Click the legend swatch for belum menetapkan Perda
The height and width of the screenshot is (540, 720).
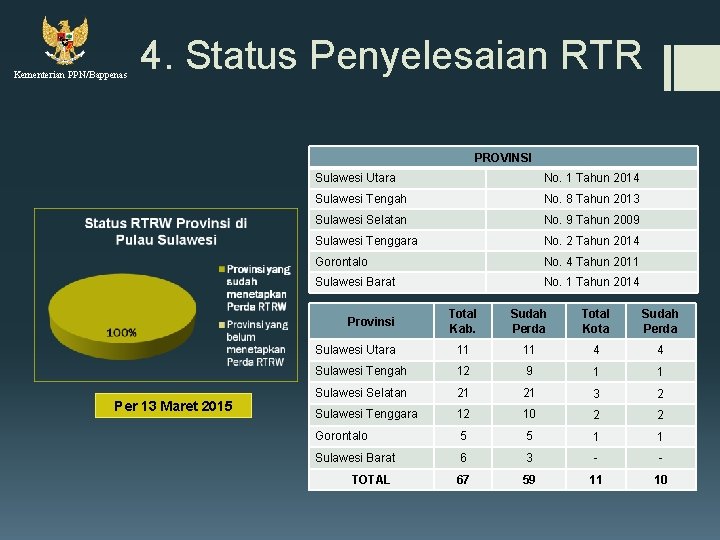point(222,325)
